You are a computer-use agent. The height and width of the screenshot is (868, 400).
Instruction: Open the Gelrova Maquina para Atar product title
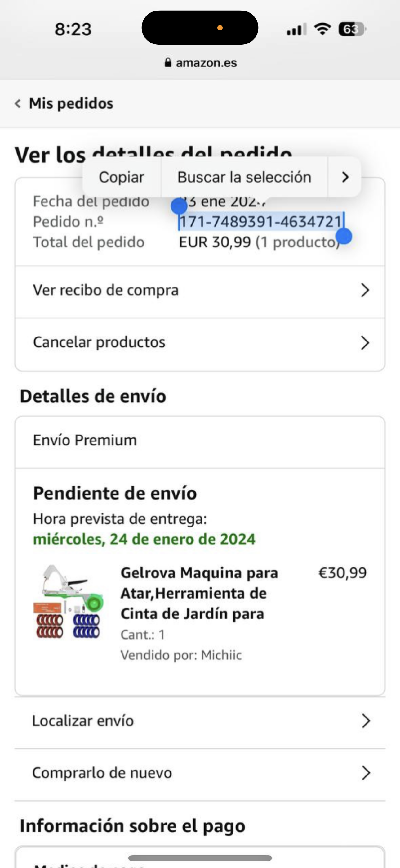pyautogui.click(x=199, y=593)
